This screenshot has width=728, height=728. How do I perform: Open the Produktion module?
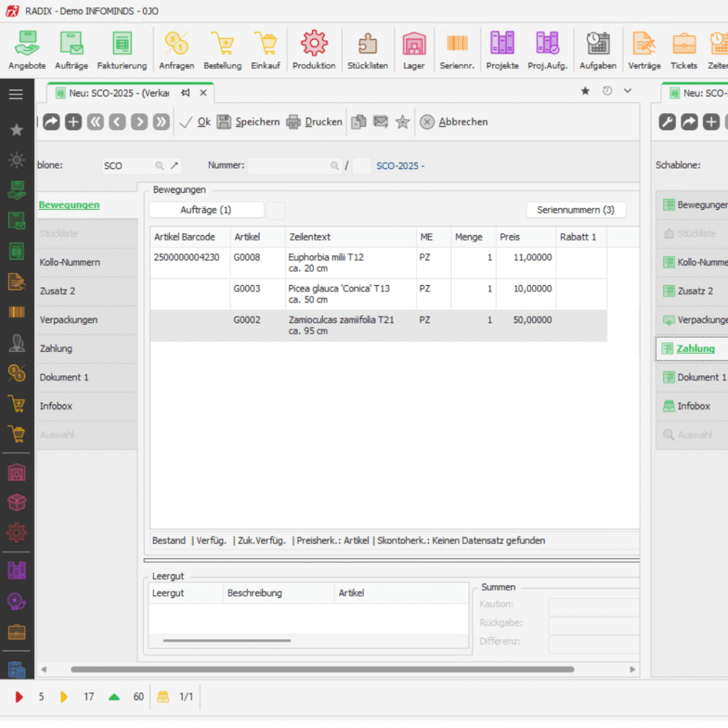click(314, 50)
